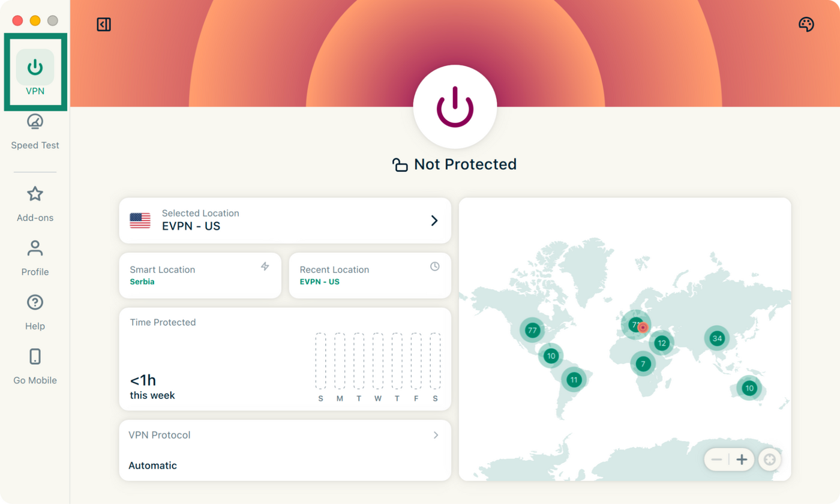Select the 12 cluster in Middle East
840x504 pixels.
(661, 343)
